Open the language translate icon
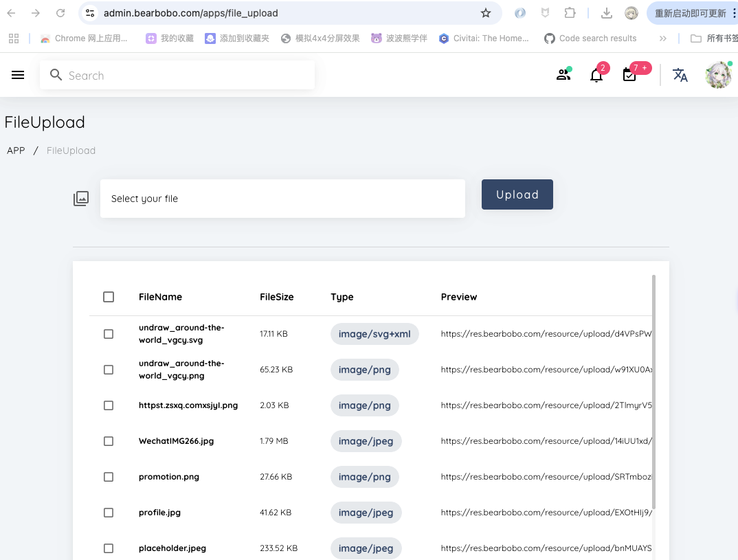The image size is (738, 560). (x=680, y=75)
